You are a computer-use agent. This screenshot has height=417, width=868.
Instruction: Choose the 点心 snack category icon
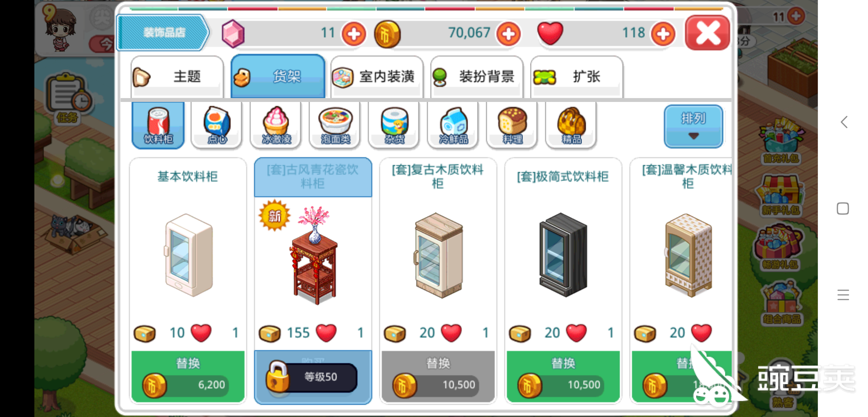click(217, 125)
